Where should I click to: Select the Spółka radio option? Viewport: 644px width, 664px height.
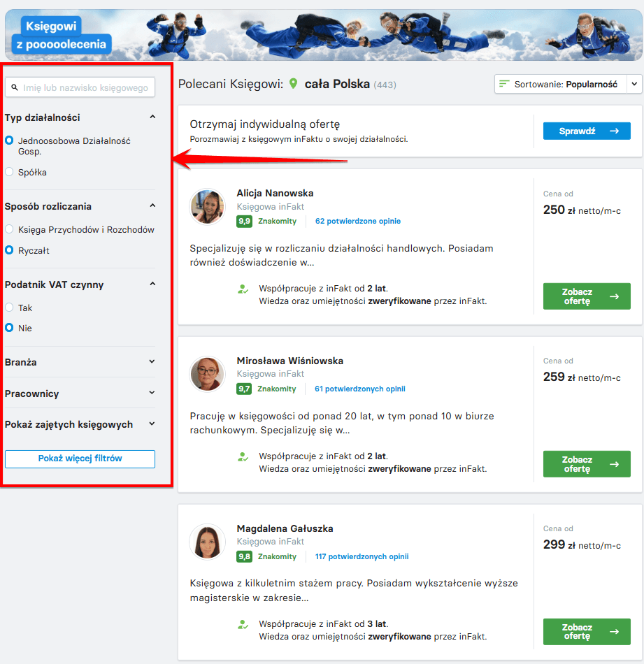pyautogui.click(x=9, y=172)
